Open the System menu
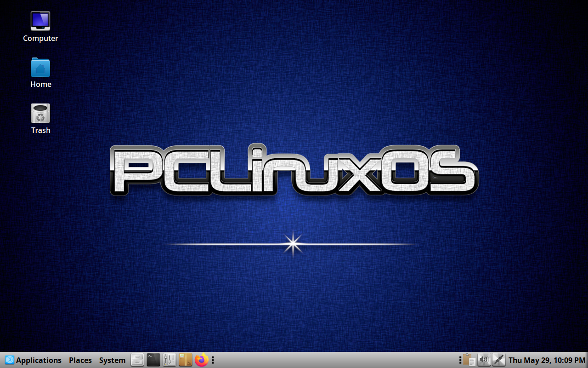588x368 pixels. [x=112, y=360]
